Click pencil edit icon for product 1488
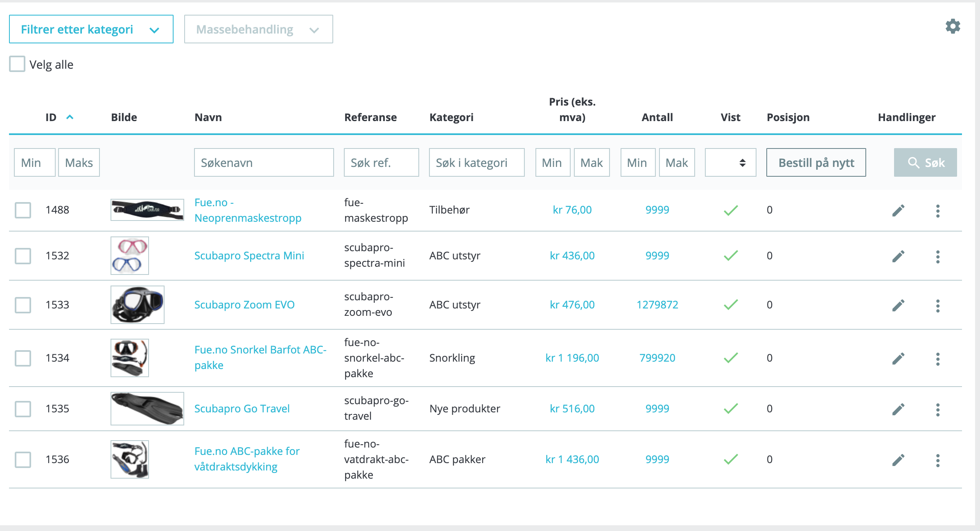 [898, 211]
